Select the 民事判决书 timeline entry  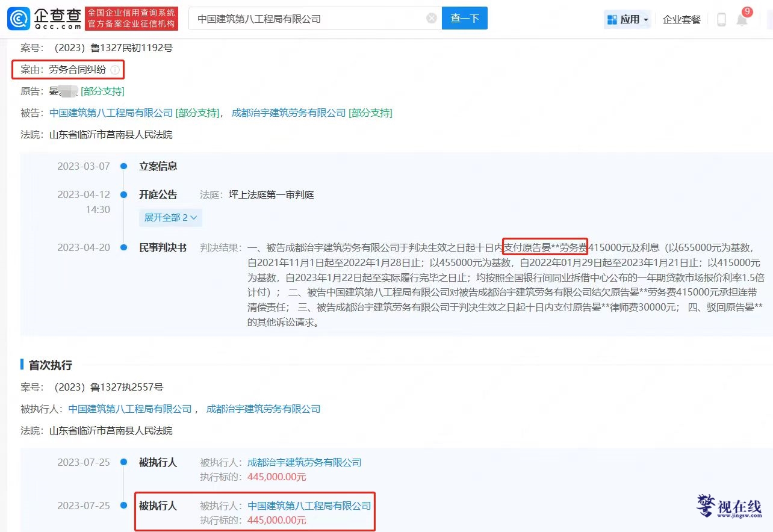(163, 248)
